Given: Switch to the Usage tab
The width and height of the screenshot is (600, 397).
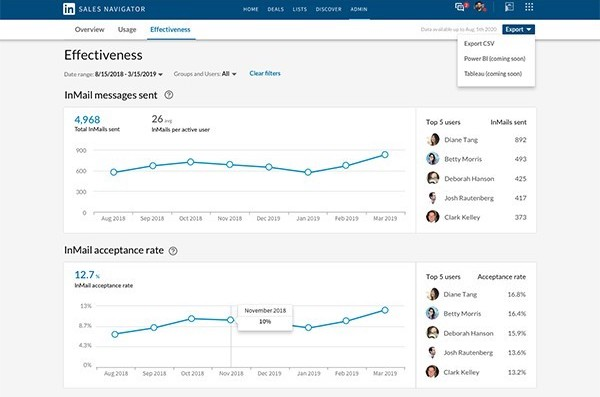Looking at the screenshot, I should click(x=127, y=29).
